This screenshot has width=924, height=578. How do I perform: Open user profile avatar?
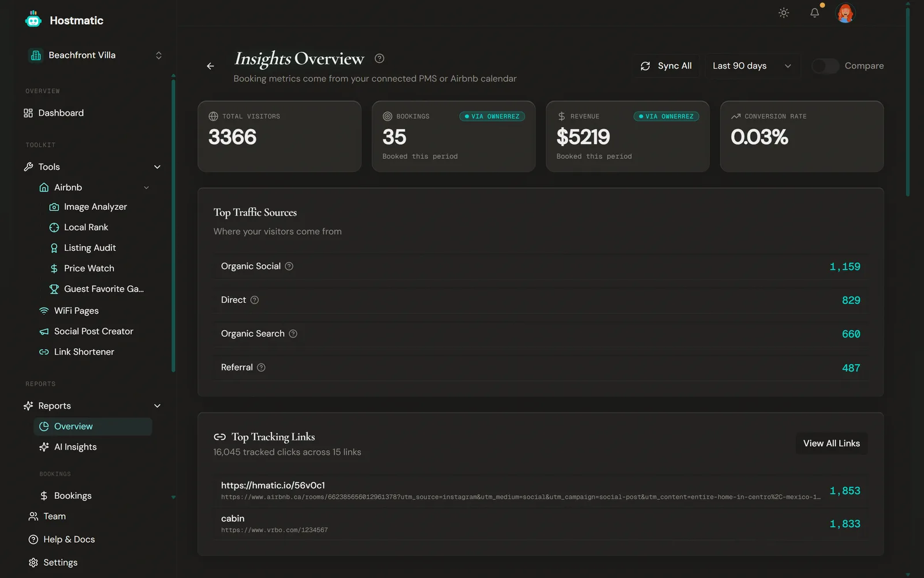(845, 13)
